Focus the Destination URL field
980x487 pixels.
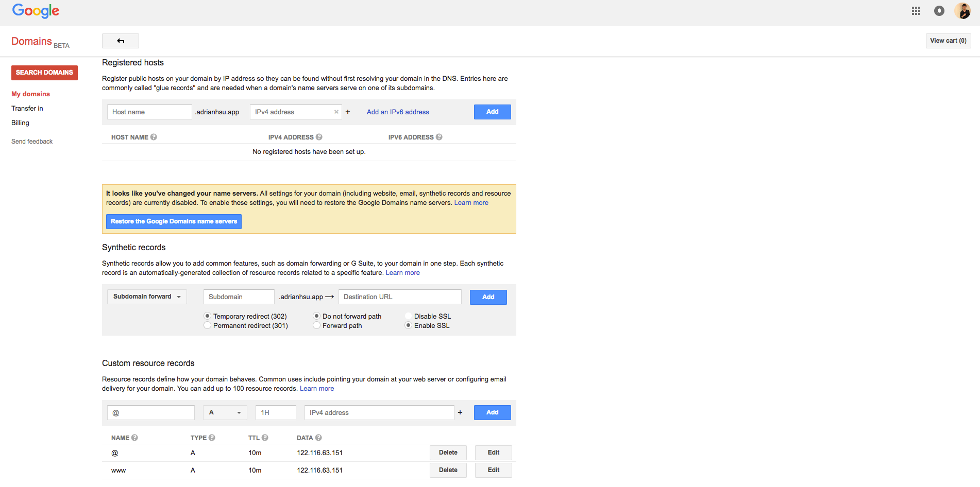click(x=400, y=297)
